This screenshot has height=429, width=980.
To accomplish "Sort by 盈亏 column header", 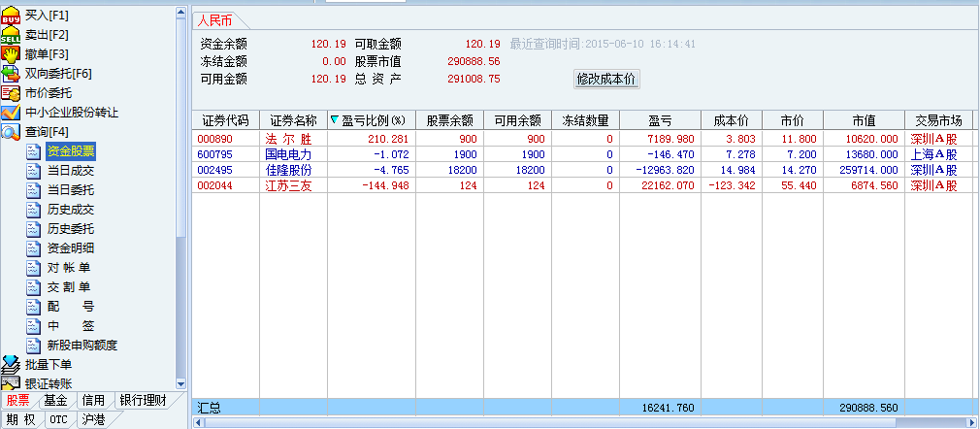I will point(660,120).
